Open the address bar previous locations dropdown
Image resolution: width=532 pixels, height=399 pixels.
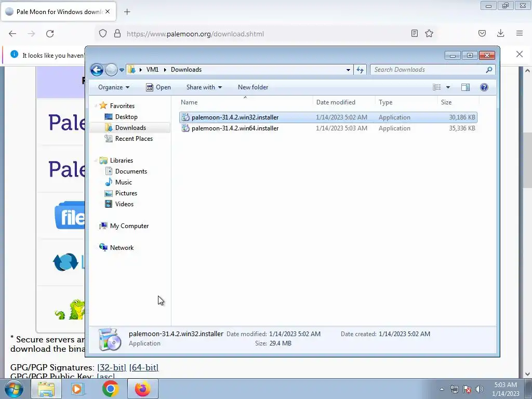coord(348,70)
